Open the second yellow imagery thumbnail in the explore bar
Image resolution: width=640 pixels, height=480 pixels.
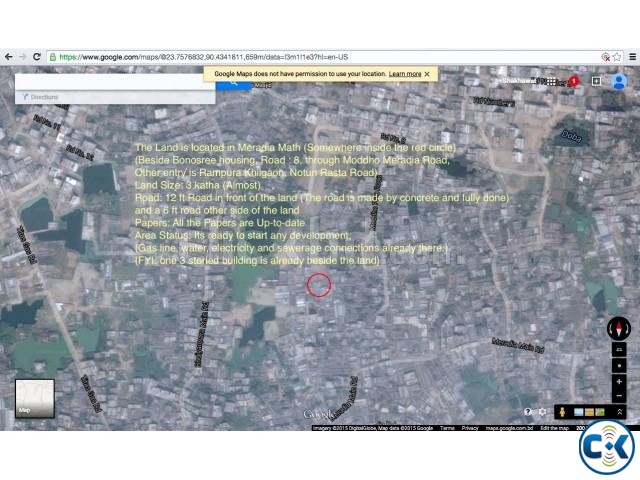(x=589, y=412)
